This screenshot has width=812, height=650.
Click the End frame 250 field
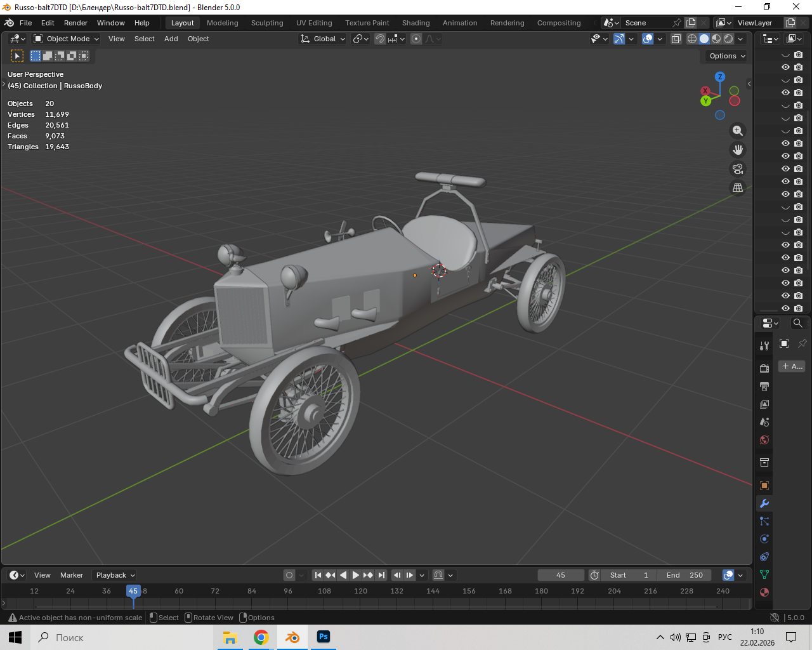coord(684,575)
